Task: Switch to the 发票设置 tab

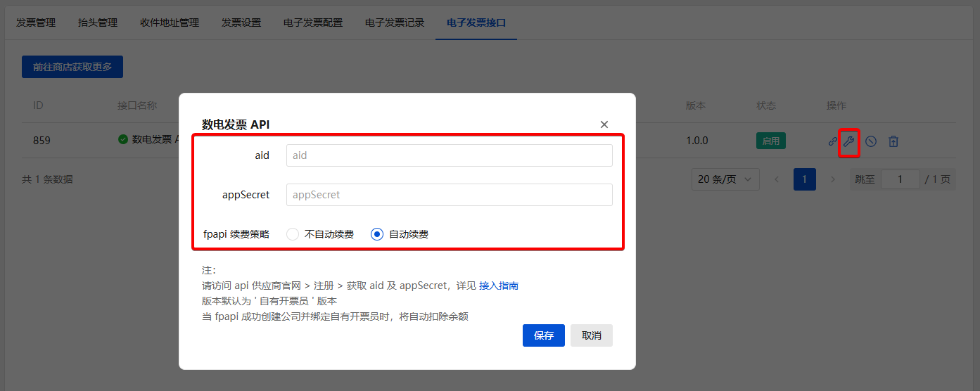Action: pos(241,23)
